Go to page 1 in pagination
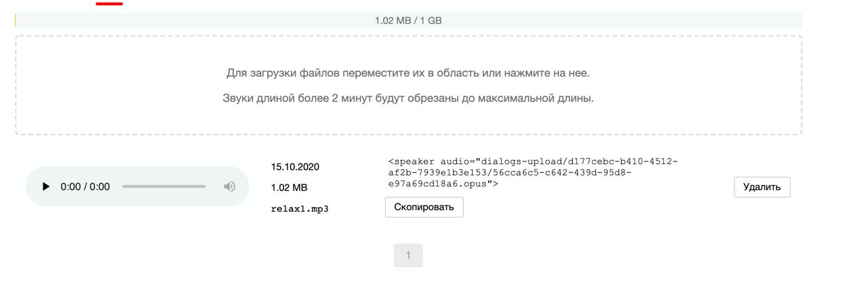Image resolution: width=868 pixels, height=289 pixels. point(408,256)
